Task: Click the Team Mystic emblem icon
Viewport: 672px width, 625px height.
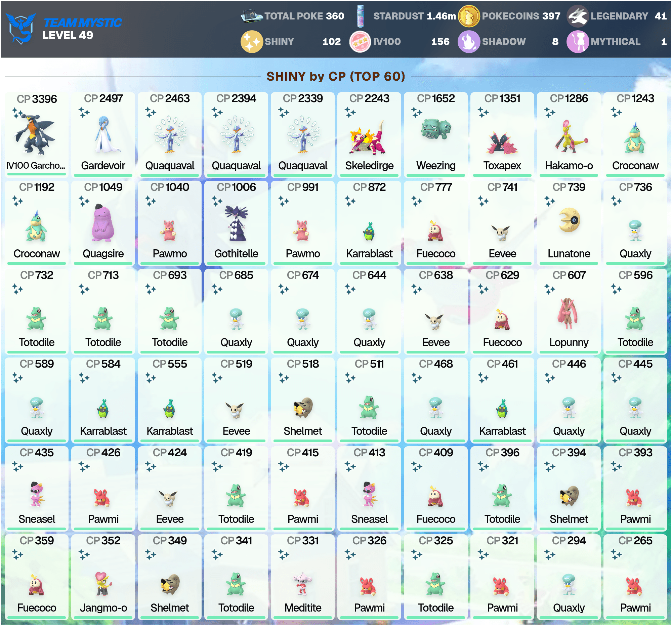Action: click(20, 28)
